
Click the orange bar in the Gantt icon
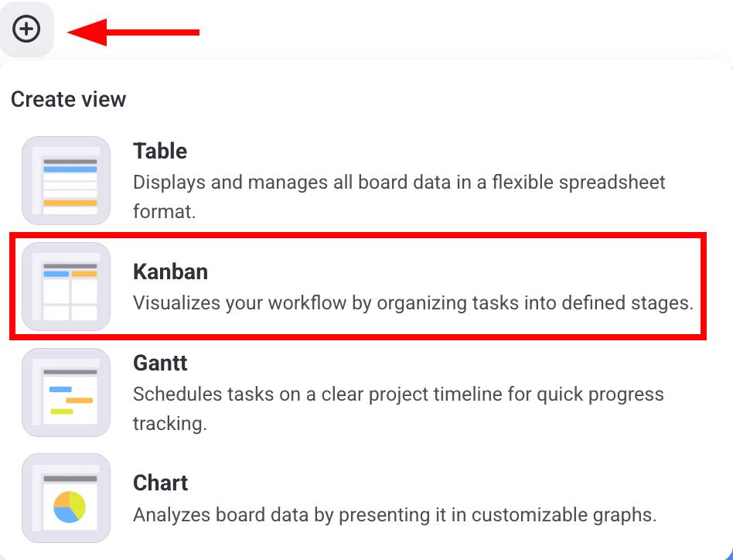(x=79, y=400)
